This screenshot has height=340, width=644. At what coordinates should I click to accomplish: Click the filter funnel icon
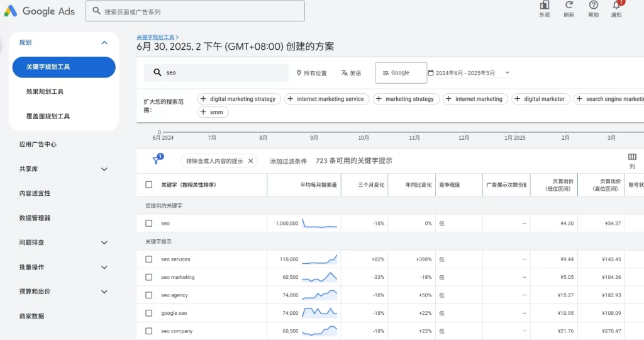pos(157,161)
